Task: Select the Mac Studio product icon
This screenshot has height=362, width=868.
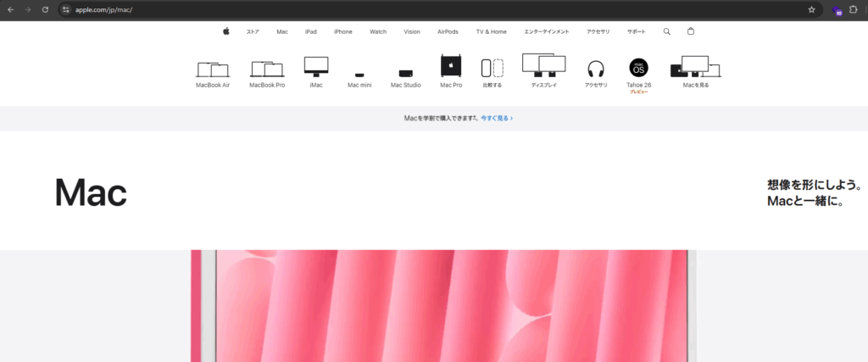Action: tap(406, 74)
